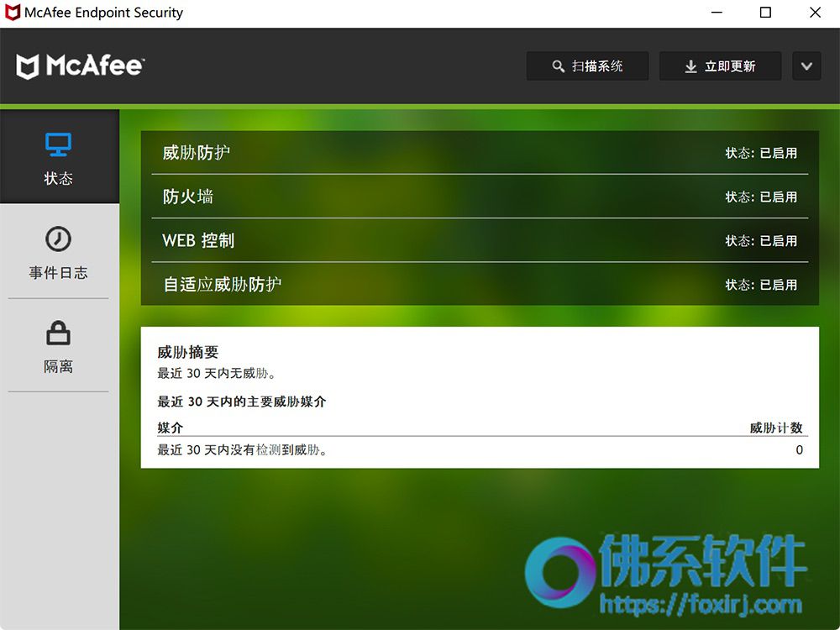840x630 pixels.
Task: Open the WEB 控制 module row
Action: click(x=480, y=240)
